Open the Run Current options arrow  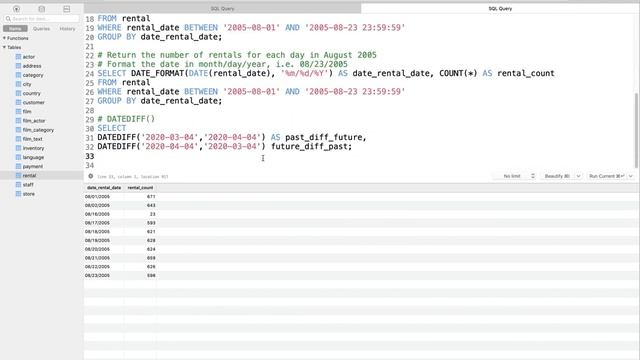click(631, 176)
